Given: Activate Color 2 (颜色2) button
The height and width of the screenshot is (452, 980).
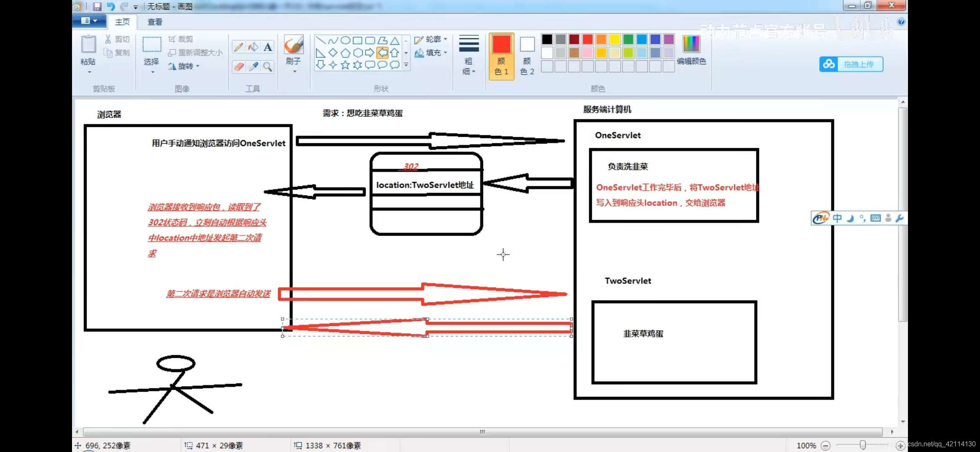Looking at the screenshot, I should coord(527,56).
